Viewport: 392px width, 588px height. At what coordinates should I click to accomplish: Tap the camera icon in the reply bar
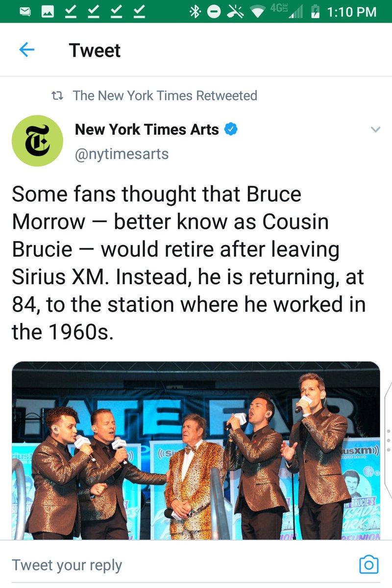(x=369, y=564)
